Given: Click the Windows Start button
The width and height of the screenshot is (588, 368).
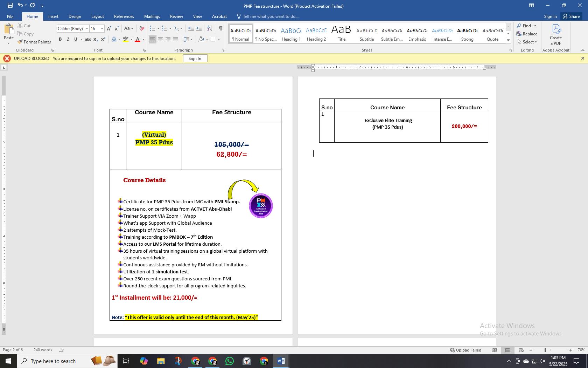Looking at the screenshot, I should point(8,361).
